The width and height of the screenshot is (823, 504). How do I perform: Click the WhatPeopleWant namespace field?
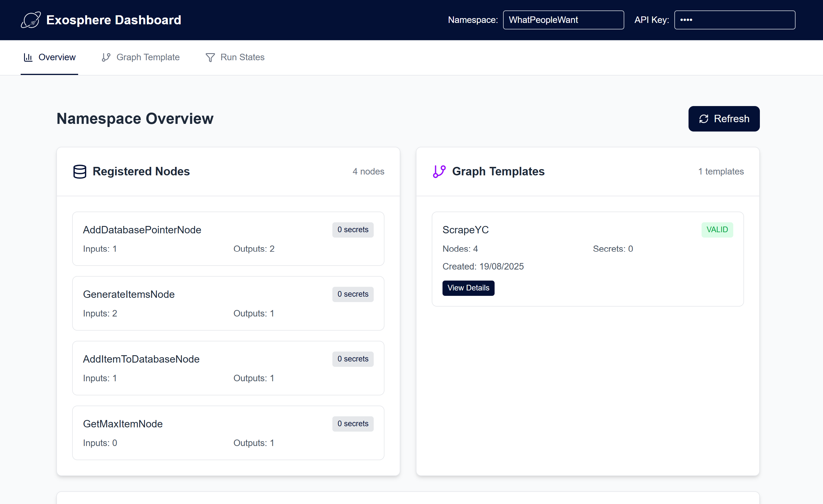click(x=563, y=20)
